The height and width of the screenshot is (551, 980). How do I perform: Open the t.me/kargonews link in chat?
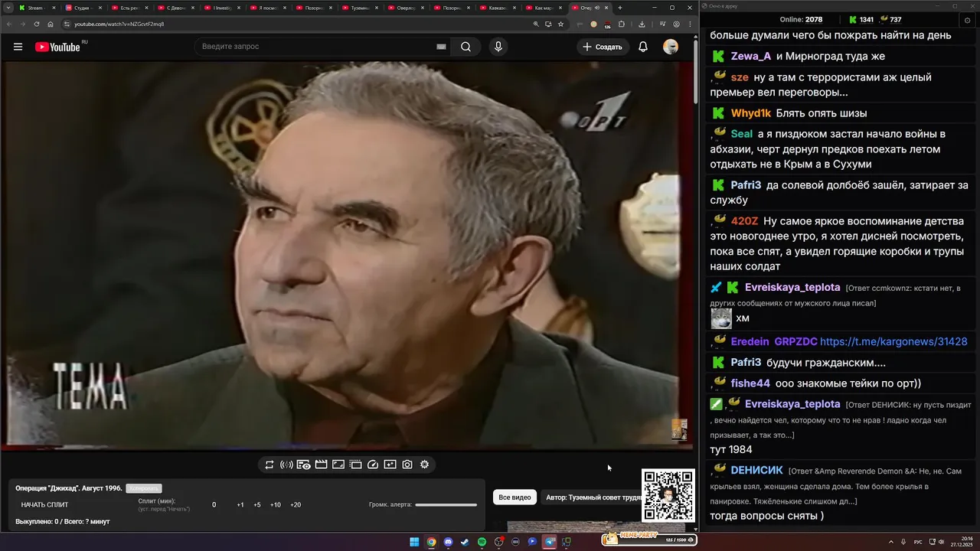point(893,342)
